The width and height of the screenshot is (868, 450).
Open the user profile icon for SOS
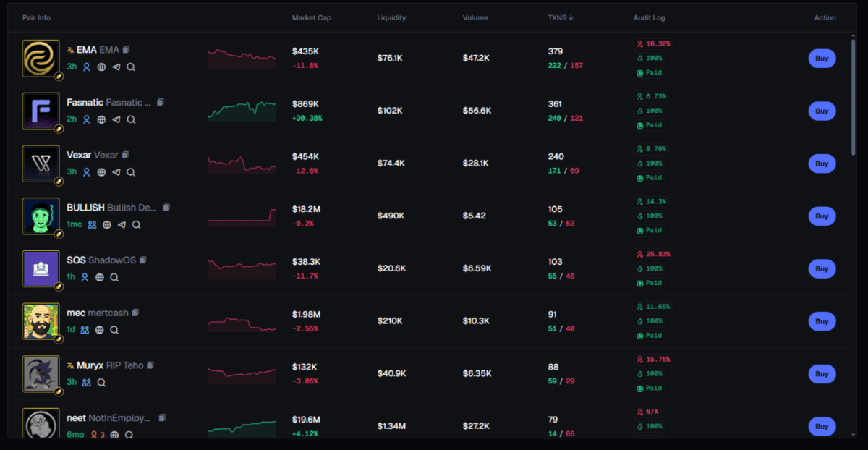(85, 277)
